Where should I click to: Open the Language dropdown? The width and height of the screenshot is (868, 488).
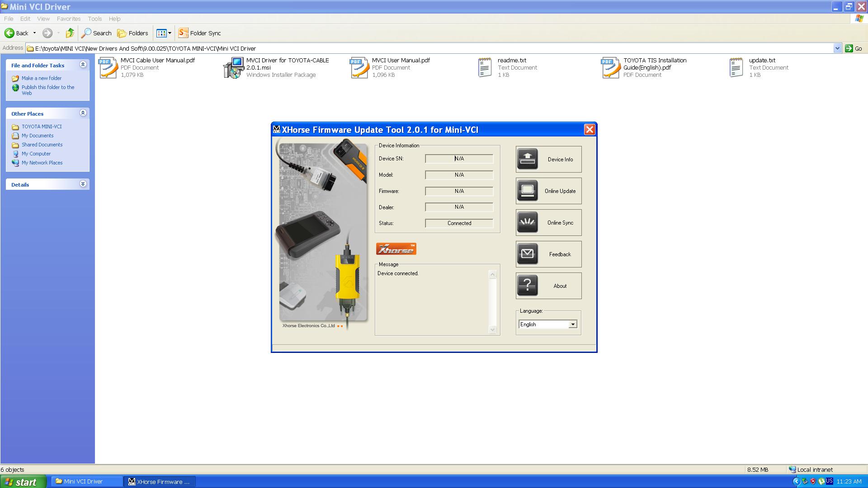tap(572, 324)
